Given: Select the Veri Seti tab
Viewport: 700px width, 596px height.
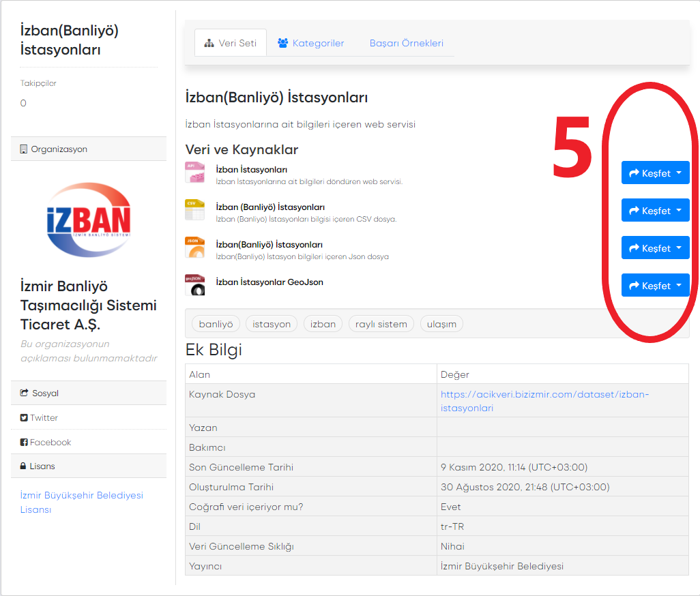Looking at the screenshot, I should tap(231, 43).
